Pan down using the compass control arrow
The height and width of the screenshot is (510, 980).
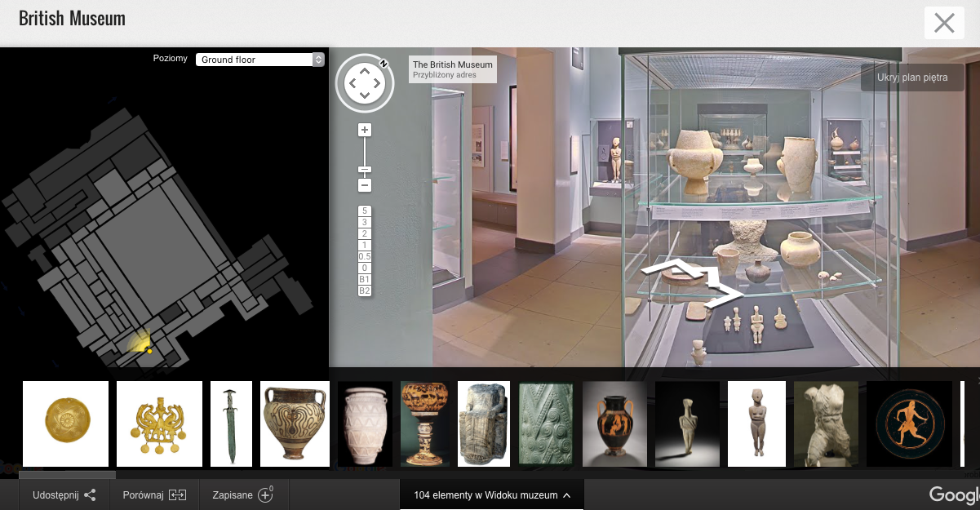pyautogui.click(x=365, y=95)
